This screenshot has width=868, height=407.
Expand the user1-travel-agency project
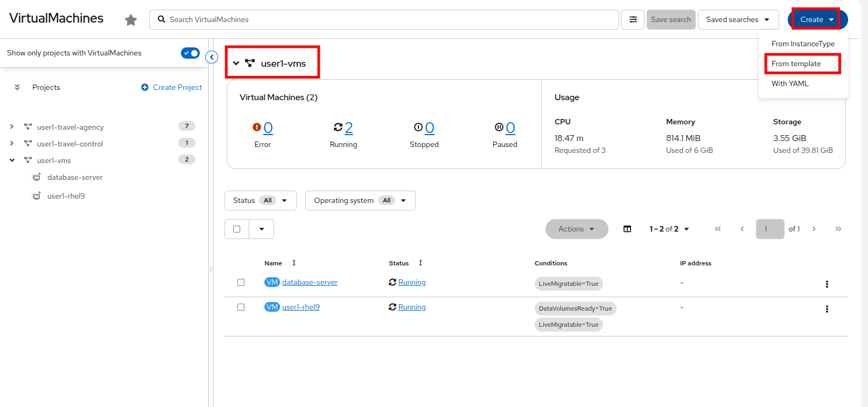click(12, 127)
